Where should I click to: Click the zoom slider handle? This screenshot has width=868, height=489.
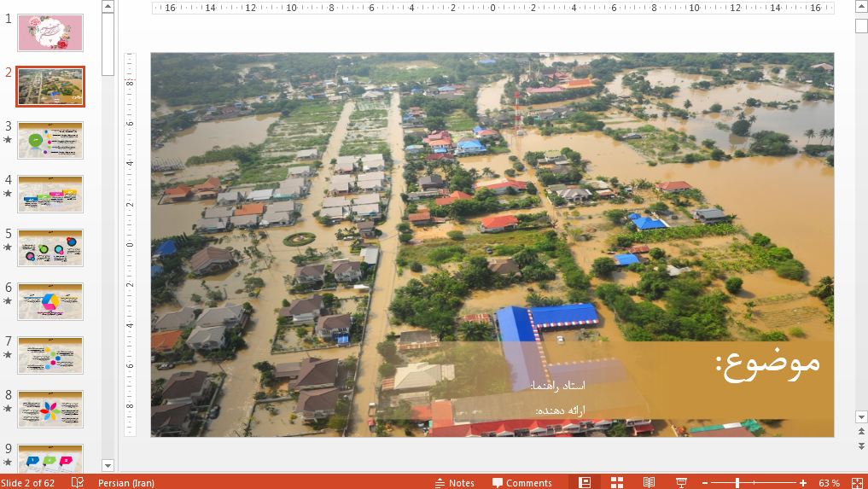pos(737,482)
